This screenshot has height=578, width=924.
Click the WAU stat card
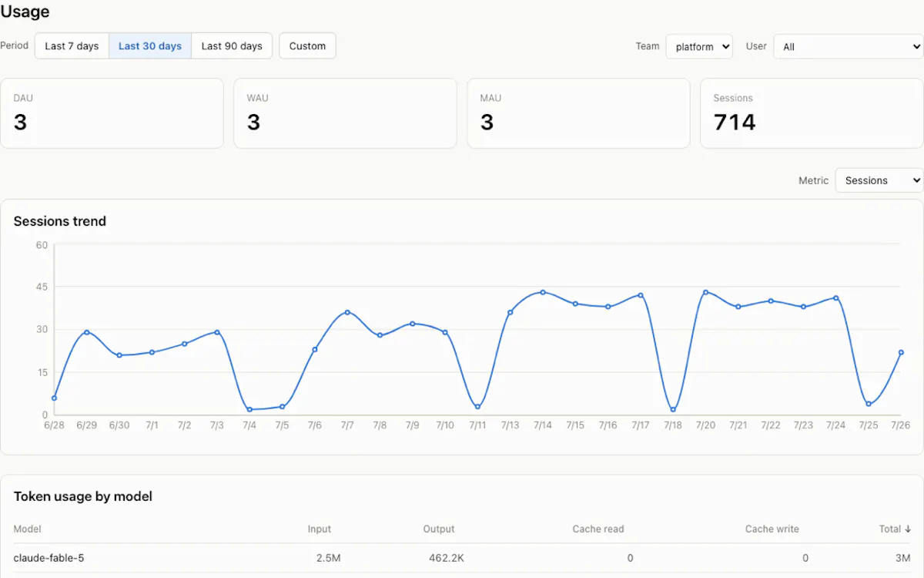(x=345, y=113)
